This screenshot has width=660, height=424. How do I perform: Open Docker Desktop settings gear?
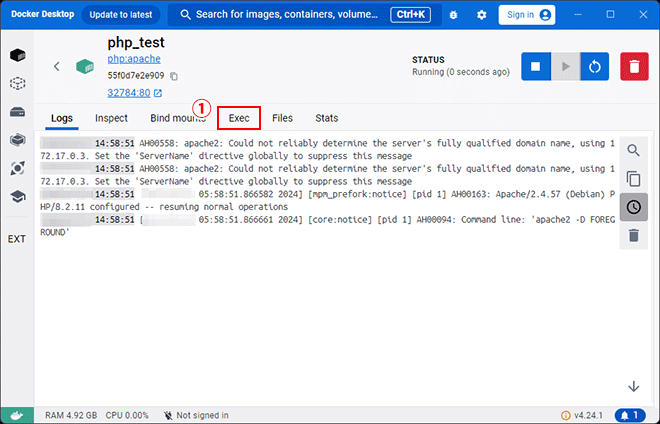(482, 15)
